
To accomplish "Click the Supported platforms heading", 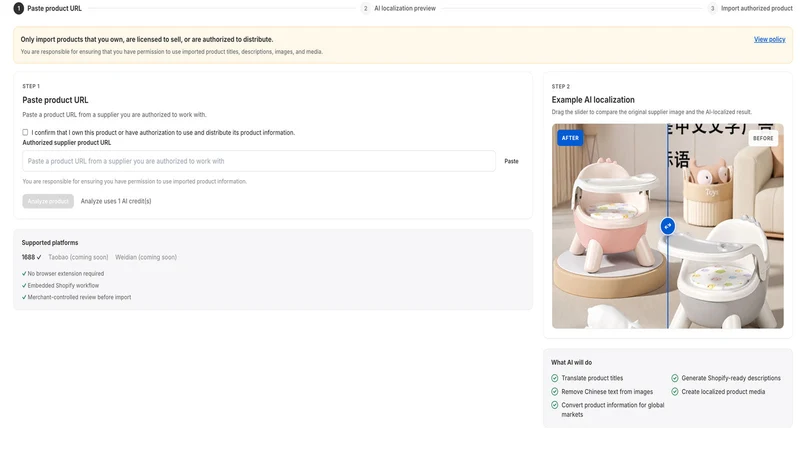I will click(50, 242).
